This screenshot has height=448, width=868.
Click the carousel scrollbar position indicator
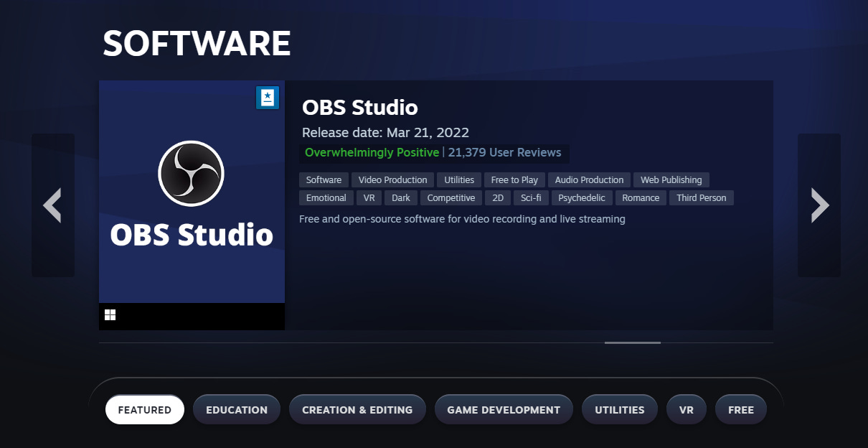click(633, 342)
